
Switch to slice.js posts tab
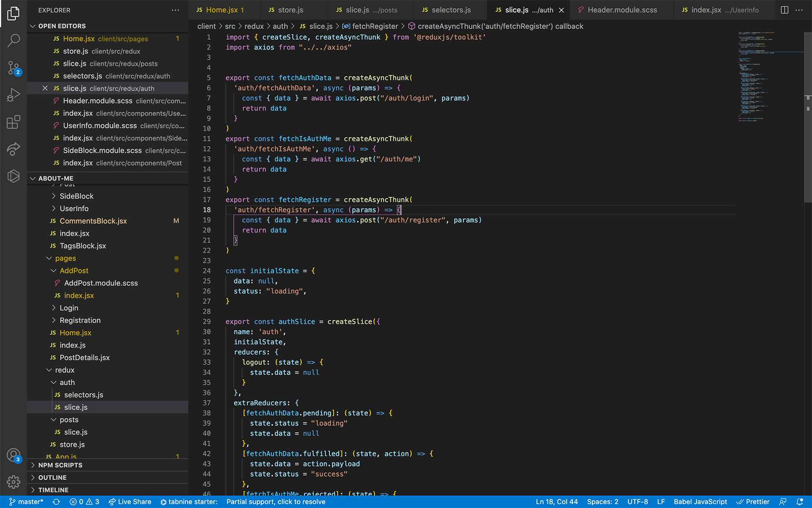click(371, 10)
